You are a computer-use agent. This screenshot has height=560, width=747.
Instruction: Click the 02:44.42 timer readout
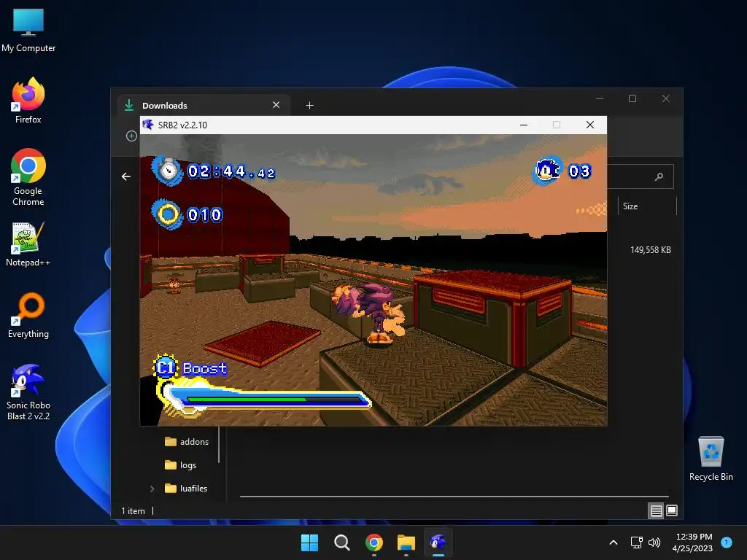231,171
